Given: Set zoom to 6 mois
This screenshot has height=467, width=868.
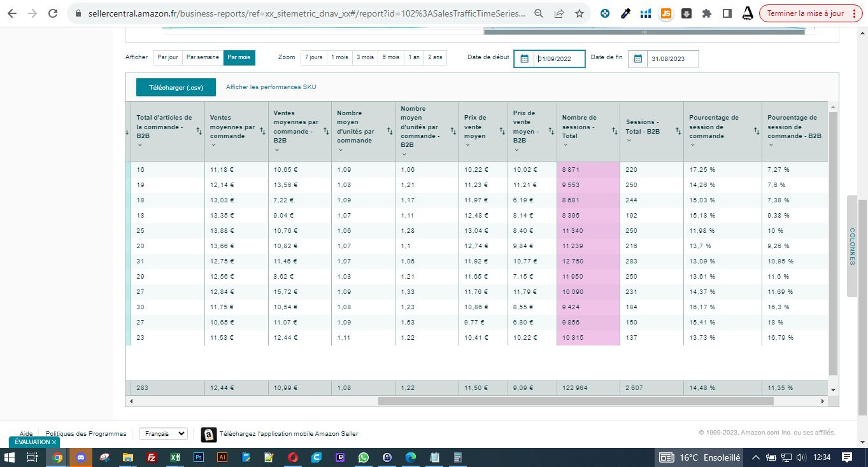Looking at the screenshot, I should click(x=391, y=57).
